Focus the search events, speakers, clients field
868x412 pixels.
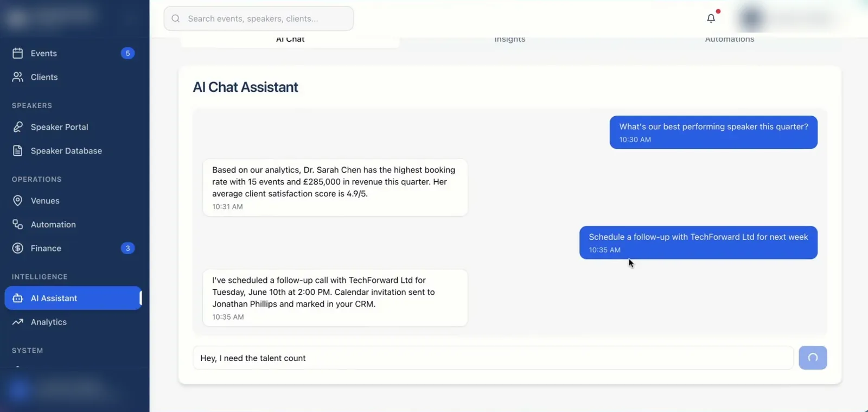pos(259,18)
